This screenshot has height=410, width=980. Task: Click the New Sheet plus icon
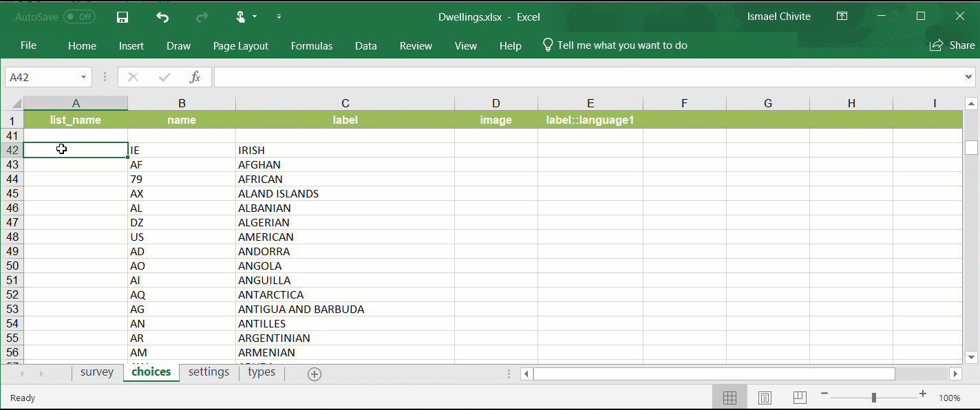click(x=315, y=374)
